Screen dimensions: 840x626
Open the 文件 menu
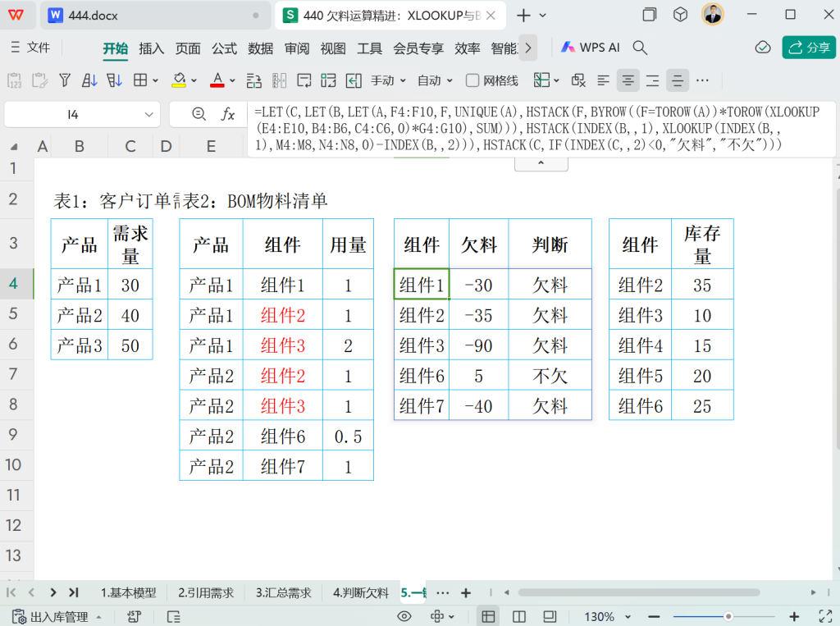[x=30, y=48]
